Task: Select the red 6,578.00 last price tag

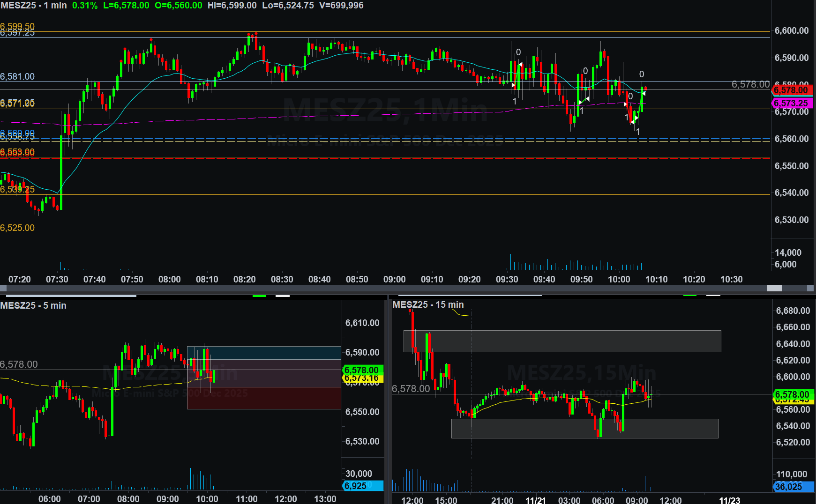Action: pos(791,90)
